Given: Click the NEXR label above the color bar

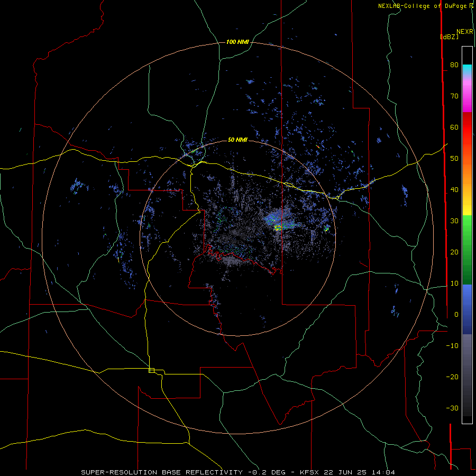Looking at the screenshot, I should pyautogui.click(x=464, y=32).
